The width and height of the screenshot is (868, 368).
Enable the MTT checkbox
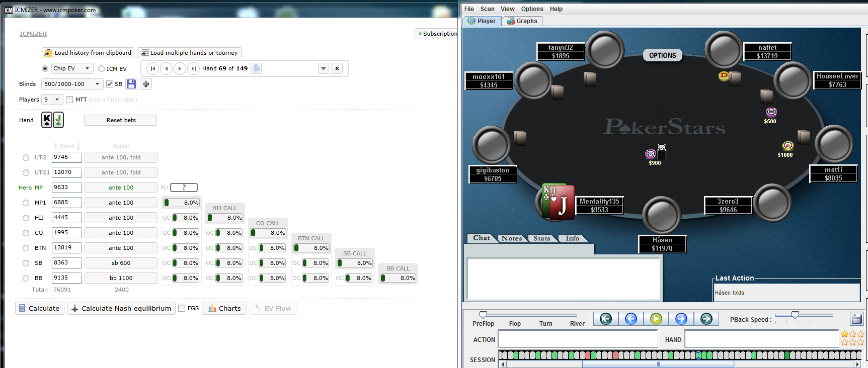point(69,100)
